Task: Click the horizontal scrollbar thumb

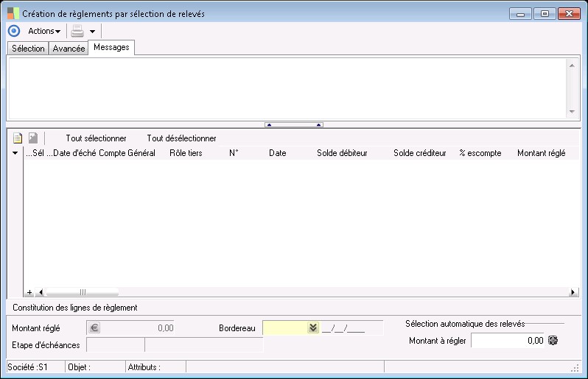Action: tap(82, 292)
